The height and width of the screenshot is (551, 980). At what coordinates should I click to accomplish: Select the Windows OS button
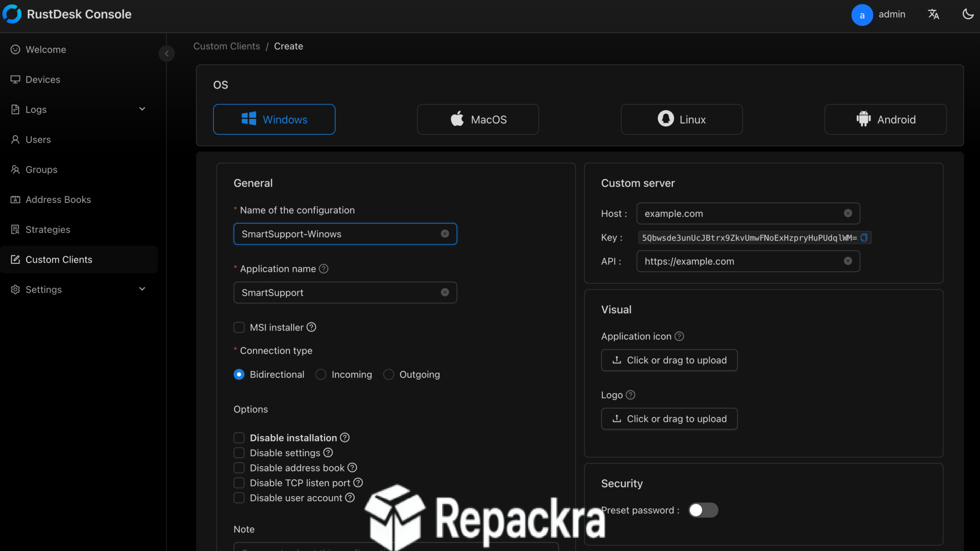pos(274,120)
